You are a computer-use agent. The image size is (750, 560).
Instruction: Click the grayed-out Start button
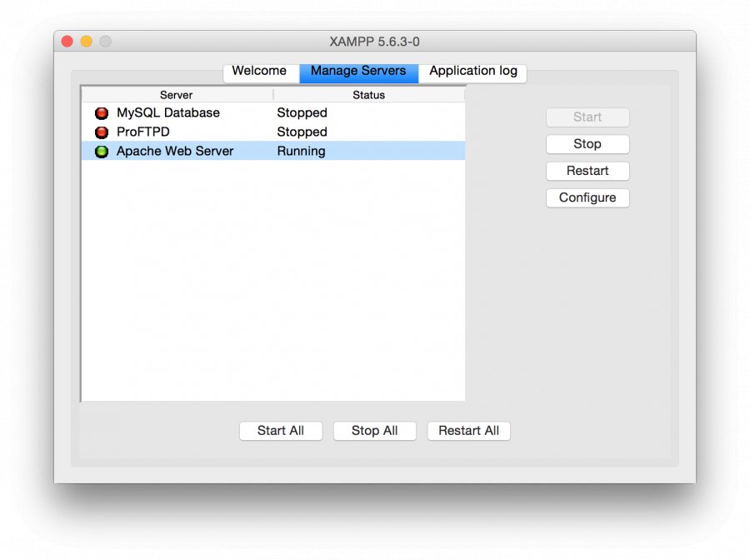pyautogui.click(x=587, y=117)
